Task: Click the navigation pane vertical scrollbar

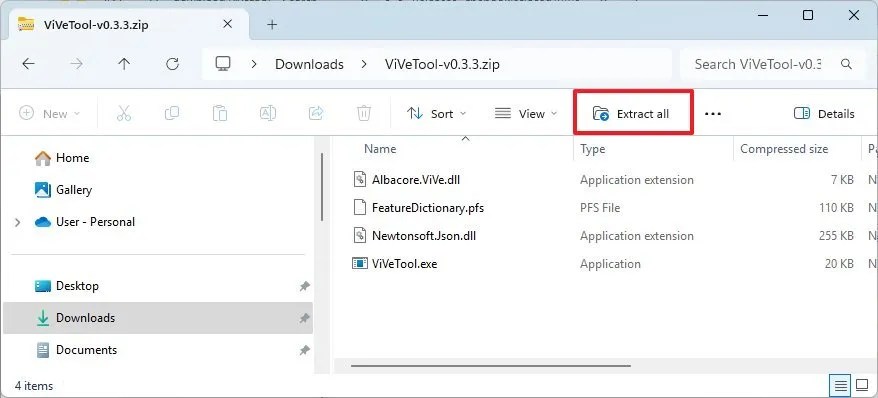Action: 322,186
